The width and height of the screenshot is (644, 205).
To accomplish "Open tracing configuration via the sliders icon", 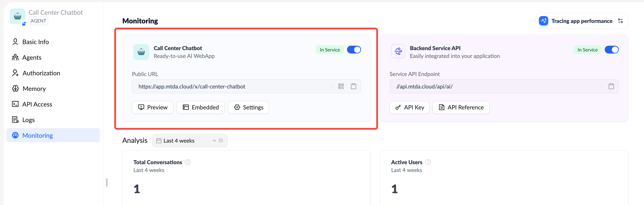I will click(x=621, y=21).
